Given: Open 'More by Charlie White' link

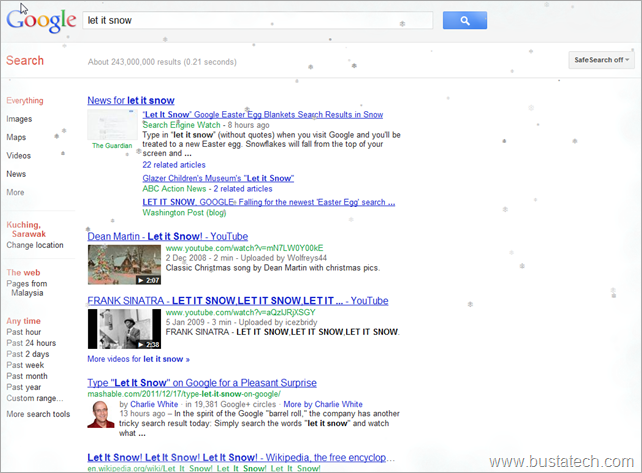Looking at the screenshot, I should coord(323,404).
